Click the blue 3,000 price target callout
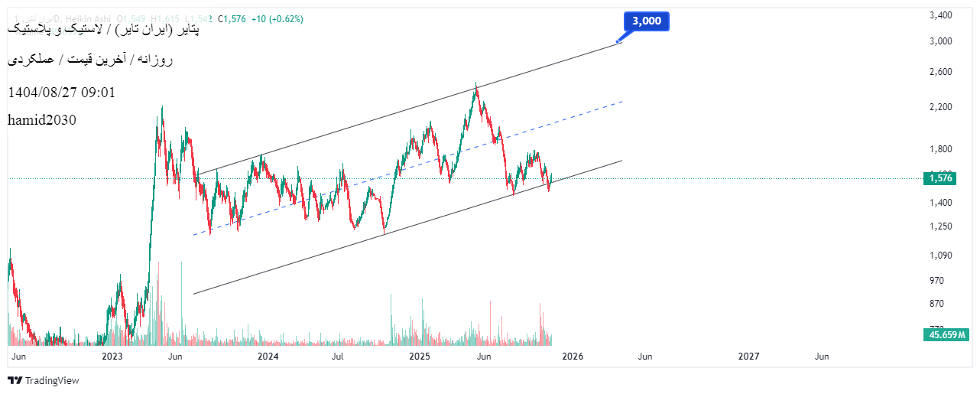This screenshot has height=394, width=980. [647, 21]
